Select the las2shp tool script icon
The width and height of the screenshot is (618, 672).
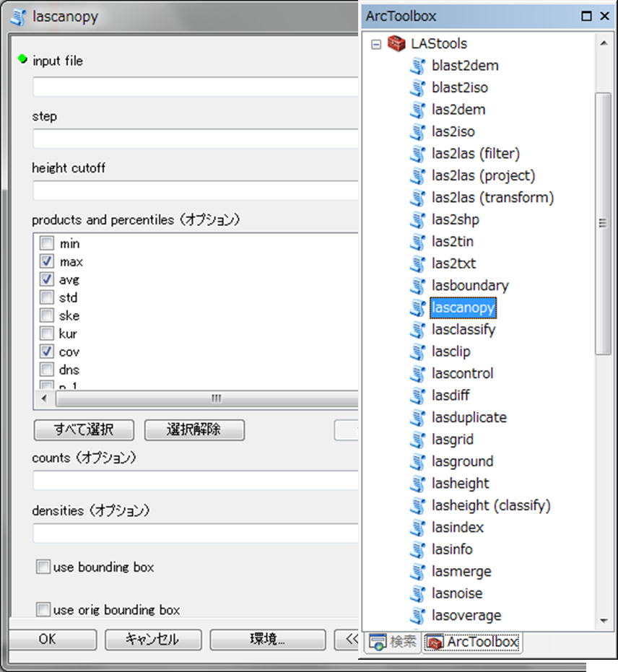417,219
